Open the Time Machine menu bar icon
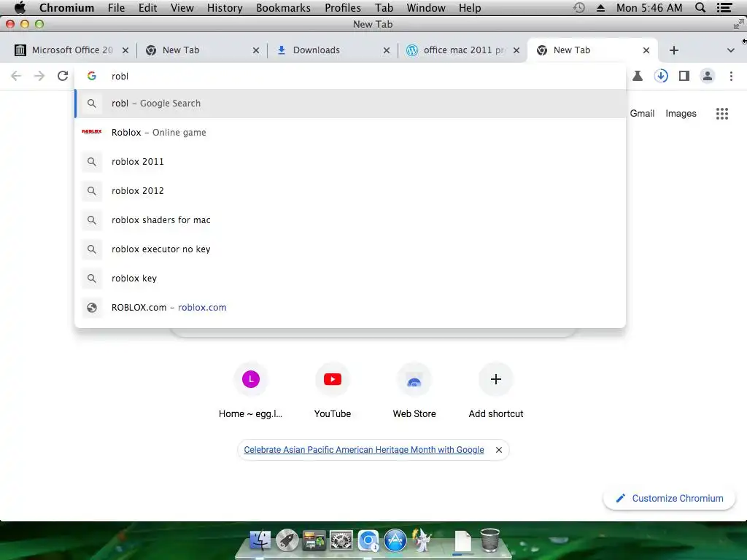The image size is (747, 560). pyautogui.click(x=578, y=7)
